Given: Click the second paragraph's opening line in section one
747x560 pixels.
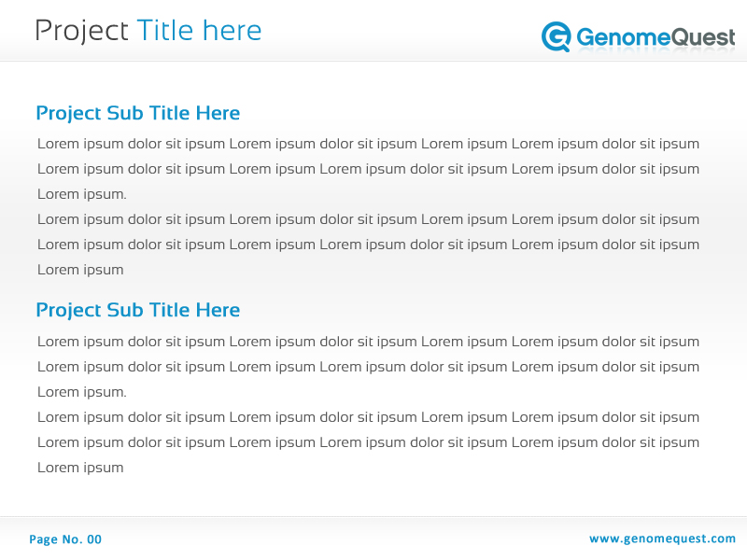Looking at the screenshot, I should tap(368, 219).
